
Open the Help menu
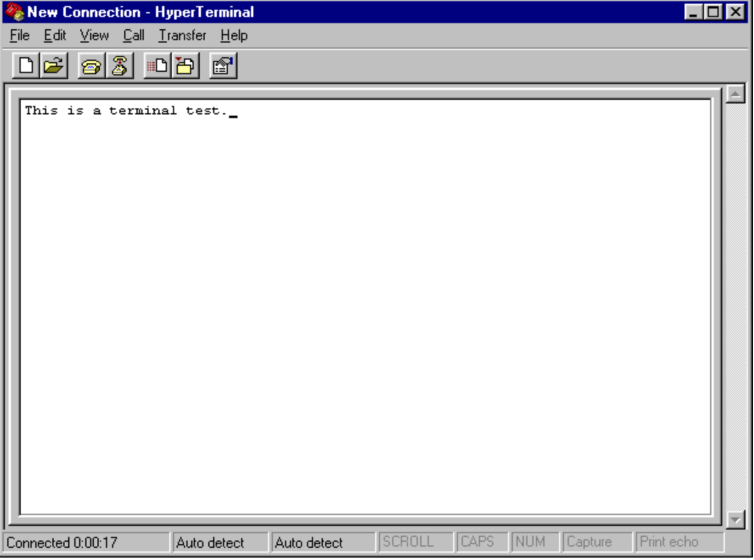coord(234,35)
